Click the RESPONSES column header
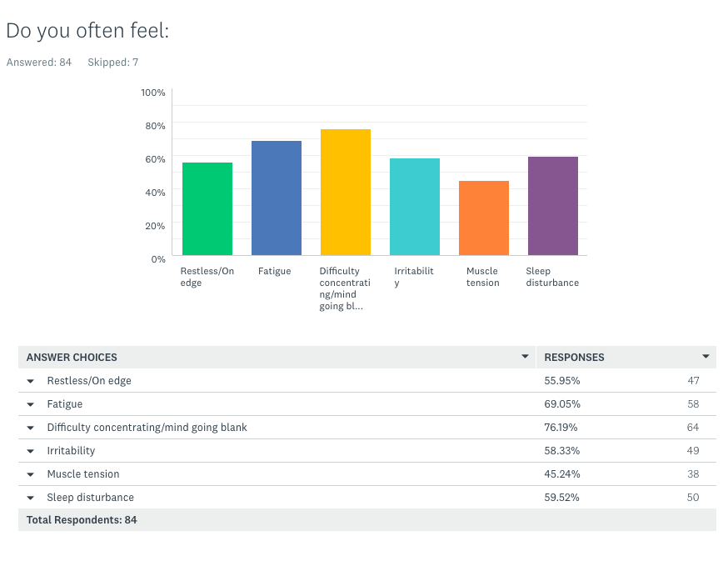 point(574,357)
